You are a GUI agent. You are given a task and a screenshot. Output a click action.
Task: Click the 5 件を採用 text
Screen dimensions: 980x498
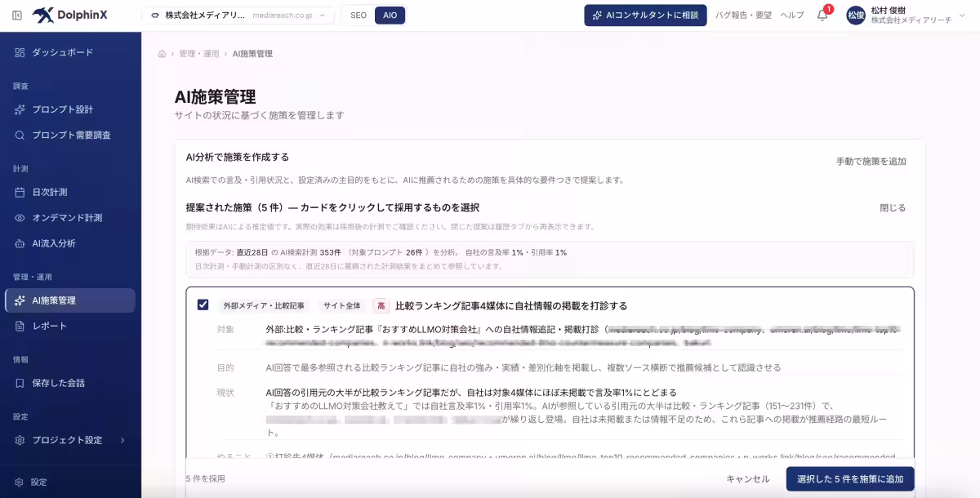pos(205,479)
